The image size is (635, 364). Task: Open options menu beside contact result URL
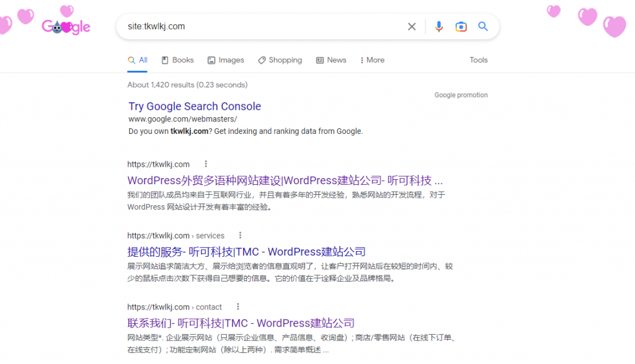pyautogui.click(x=238, y=306)
